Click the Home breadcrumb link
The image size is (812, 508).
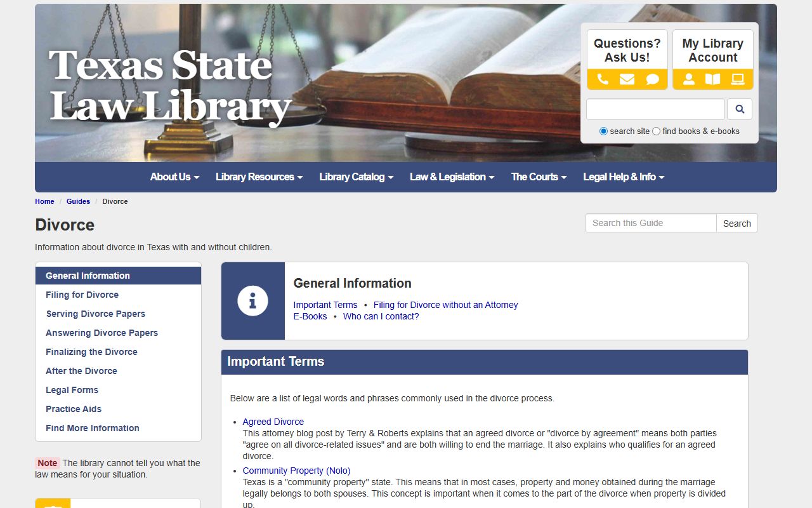44,201
